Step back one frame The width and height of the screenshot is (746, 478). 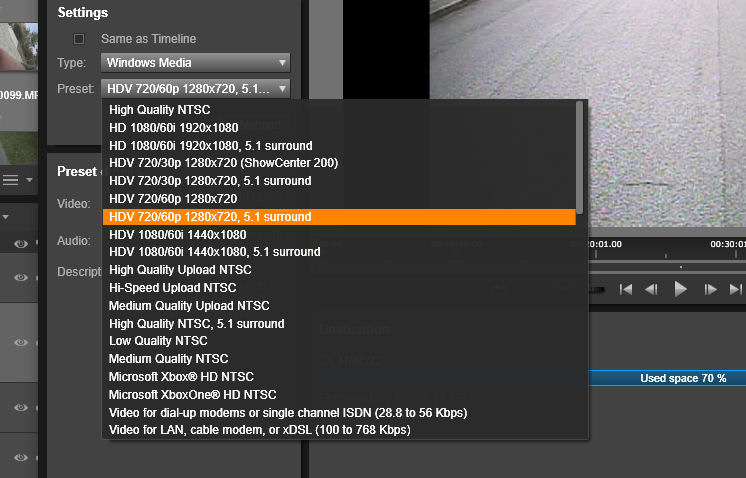coord(652,289)
